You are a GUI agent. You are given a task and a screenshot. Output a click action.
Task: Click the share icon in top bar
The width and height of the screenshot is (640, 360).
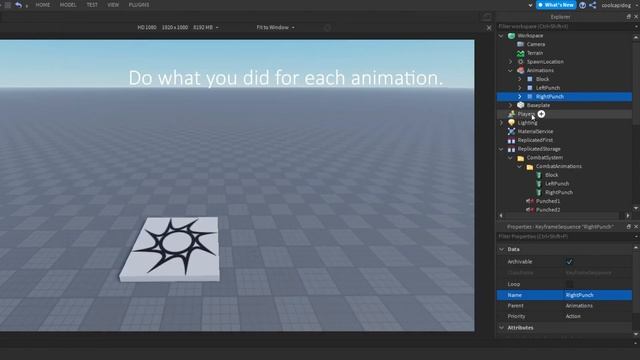593,5
